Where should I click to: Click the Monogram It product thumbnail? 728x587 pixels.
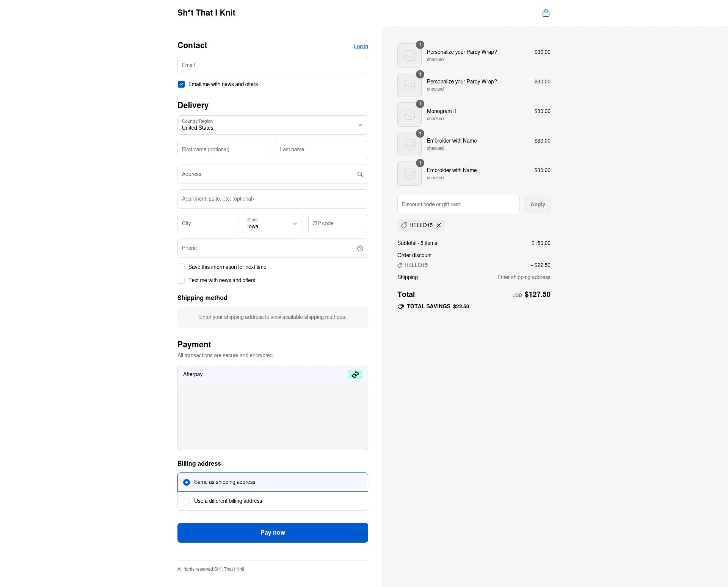point(409,114)
